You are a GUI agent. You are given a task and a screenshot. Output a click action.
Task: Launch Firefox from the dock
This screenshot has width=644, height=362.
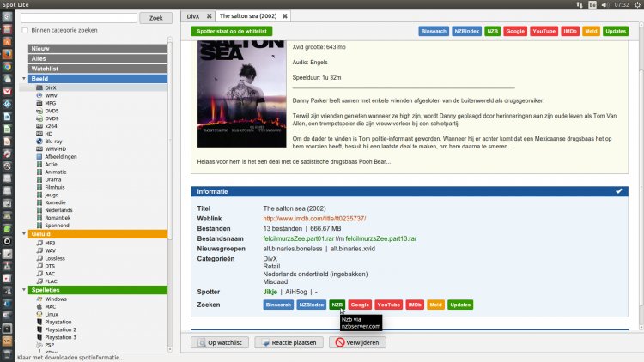(7, 54)
